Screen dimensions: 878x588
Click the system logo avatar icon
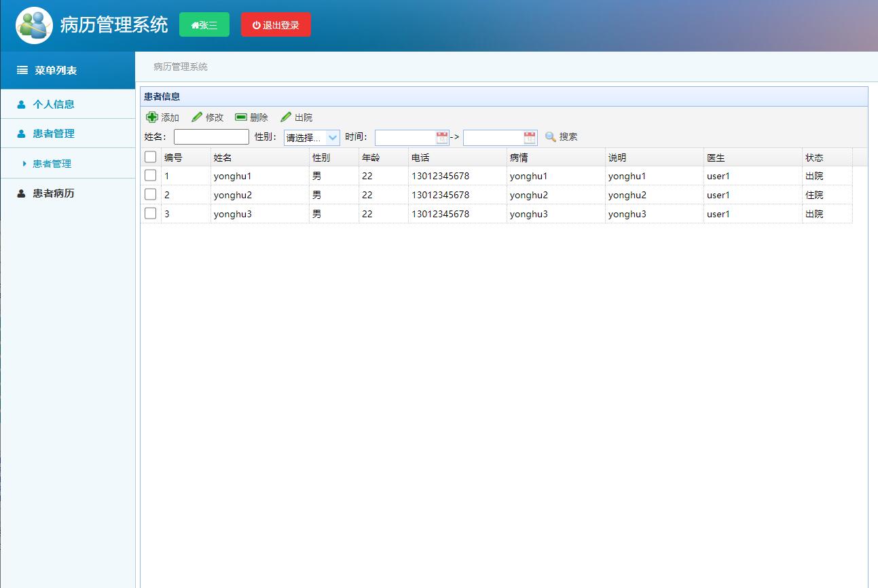coord(34,26)
